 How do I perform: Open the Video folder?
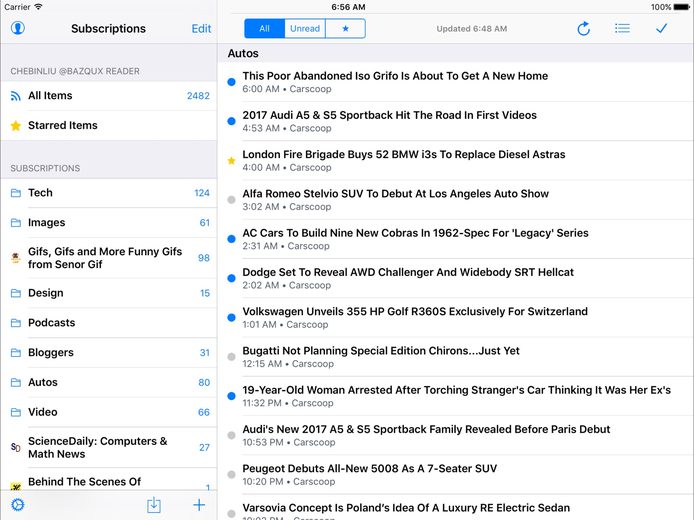click(109, 412)
